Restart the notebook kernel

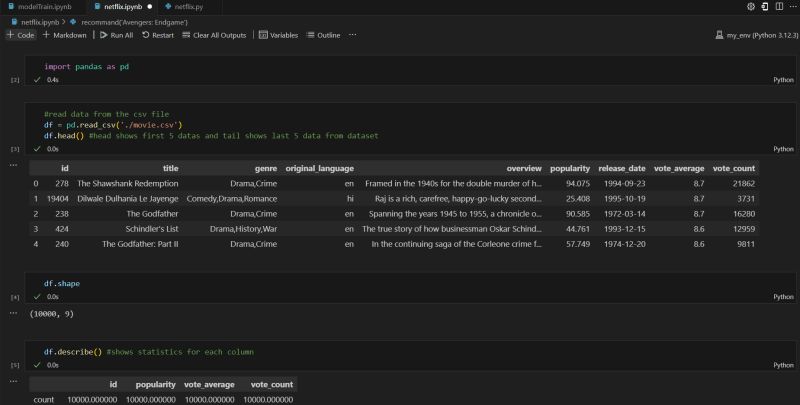click(x=157, y=35)
